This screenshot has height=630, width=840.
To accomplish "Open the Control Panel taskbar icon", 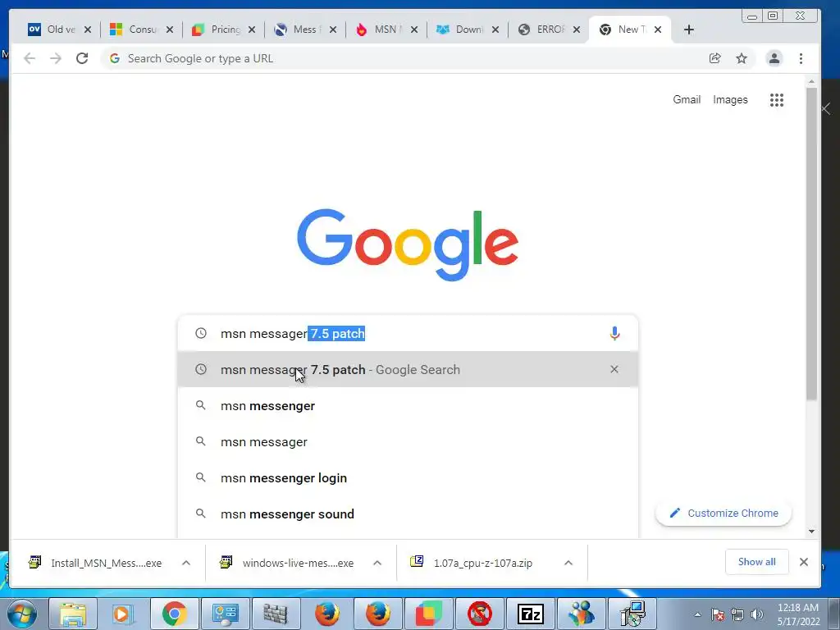I will click(x=225, y=614).
